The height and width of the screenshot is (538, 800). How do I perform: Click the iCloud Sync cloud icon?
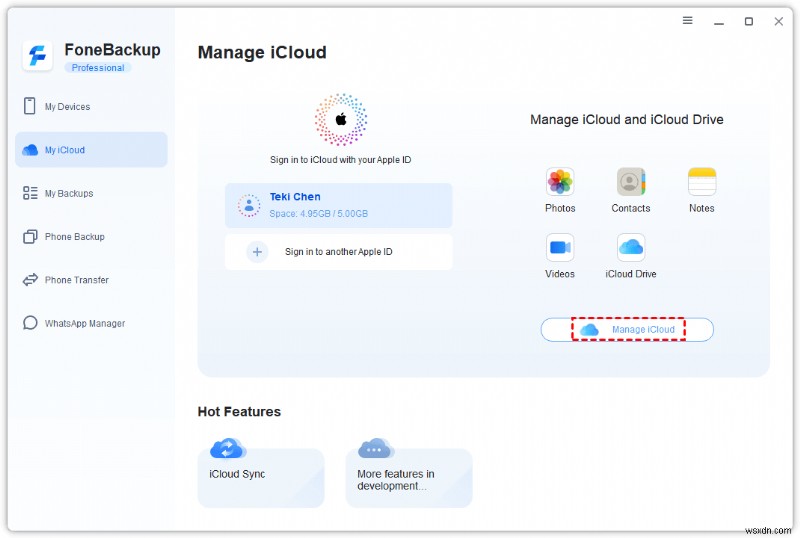pos(228,448)
